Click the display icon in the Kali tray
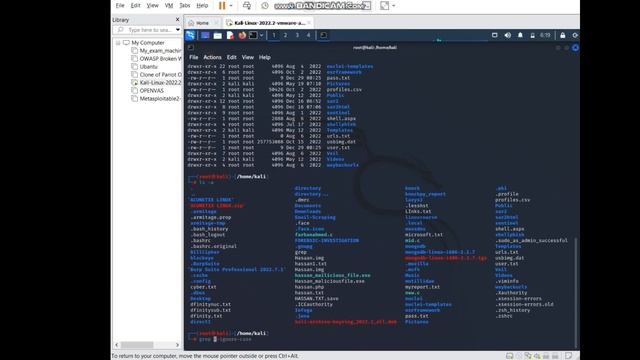 click(495, 36)
